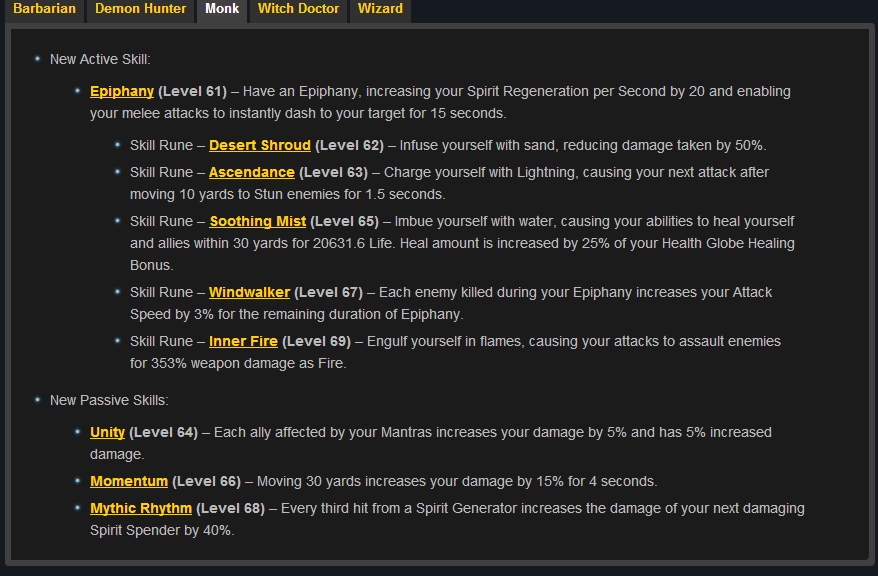
Task: Click the bullet beside New Passive Skills
Action: pos(38,400)
